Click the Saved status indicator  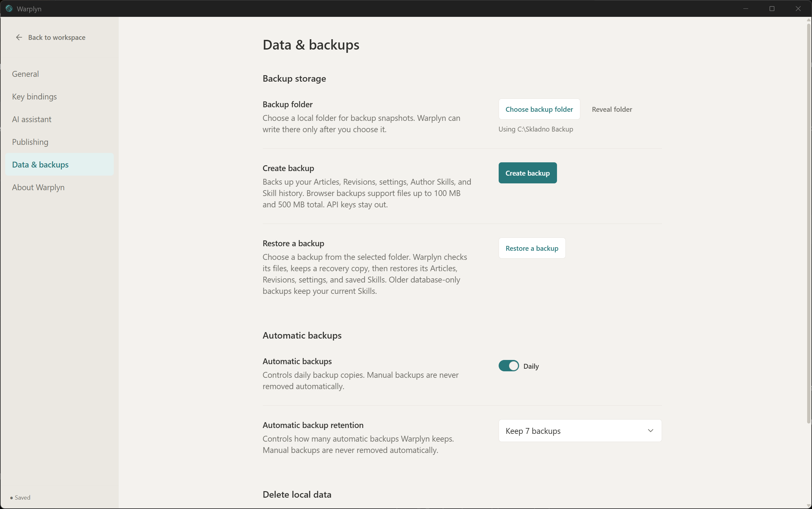20,498
